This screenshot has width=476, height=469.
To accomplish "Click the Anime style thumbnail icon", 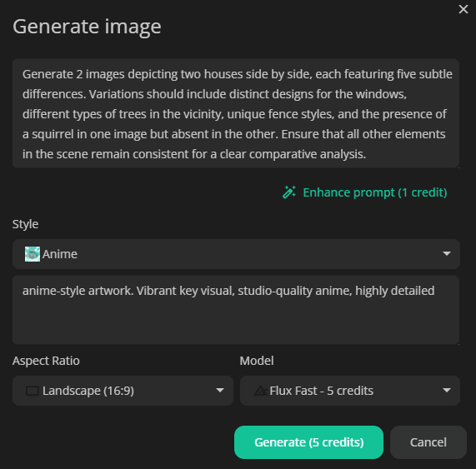I will pos(33,254).
